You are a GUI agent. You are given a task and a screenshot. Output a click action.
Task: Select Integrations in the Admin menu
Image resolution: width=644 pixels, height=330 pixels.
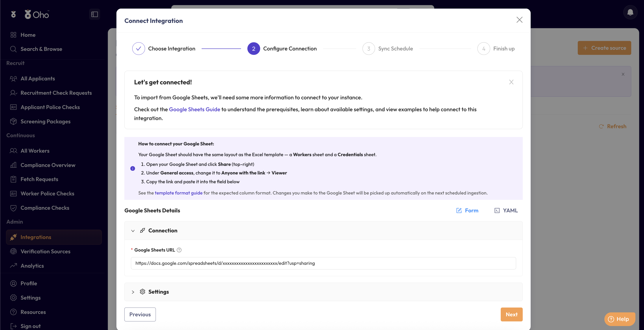pyautogui.click(x=54, y=237)
